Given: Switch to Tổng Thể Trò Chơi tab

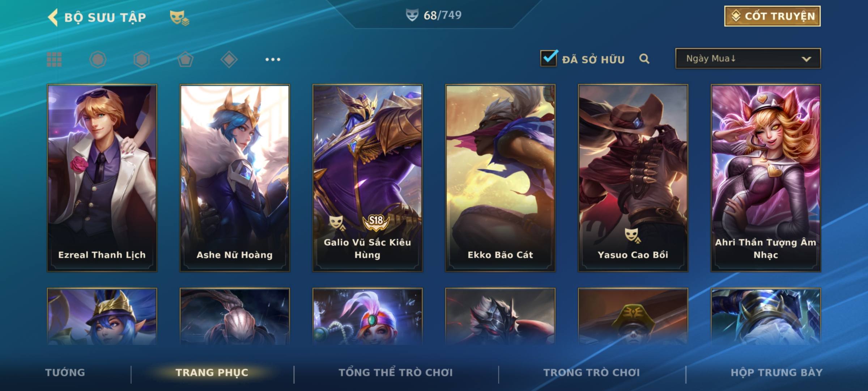Looking at the screenshot, I should pyautogui.click(x=396, y=373).
